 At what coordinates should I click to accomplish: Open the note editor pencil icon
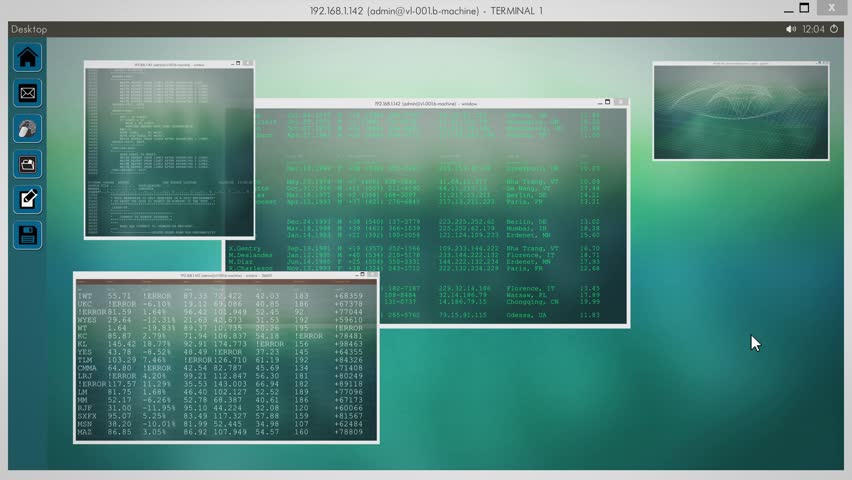(27, 200)
